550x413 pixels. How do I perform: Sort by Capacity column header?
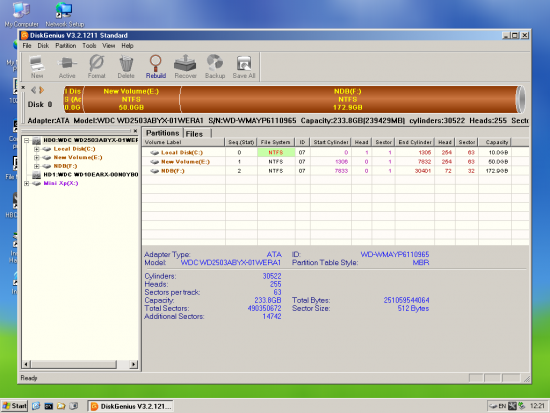pyautogui.click(x=496, y=142)
